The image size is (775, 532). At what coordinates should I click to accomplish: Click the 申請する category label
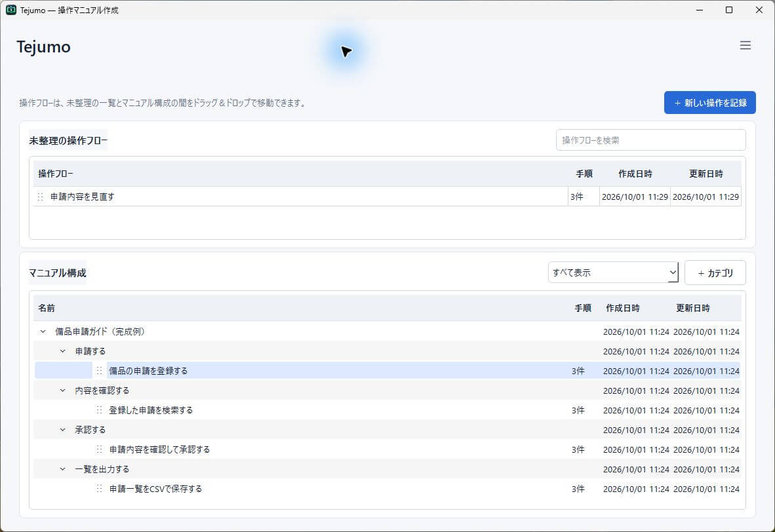pyautogui.click(x=90, y=351)
